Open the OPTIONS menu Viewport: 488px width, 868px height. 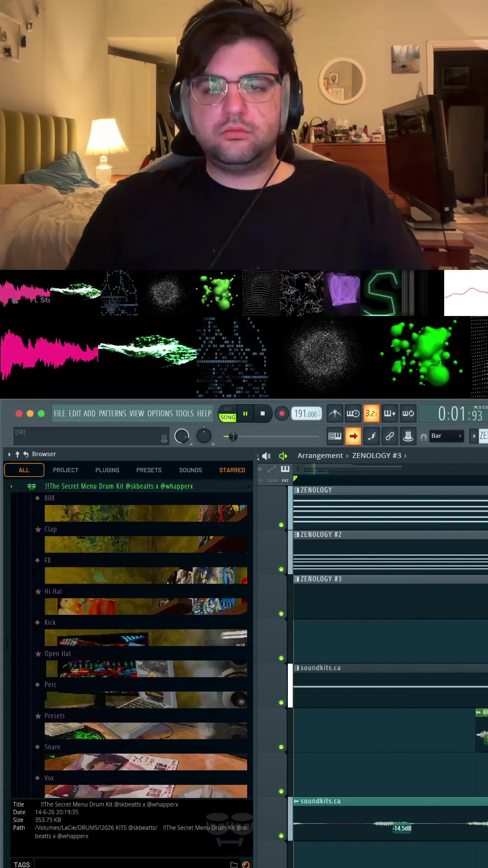(x=160, y=414)
